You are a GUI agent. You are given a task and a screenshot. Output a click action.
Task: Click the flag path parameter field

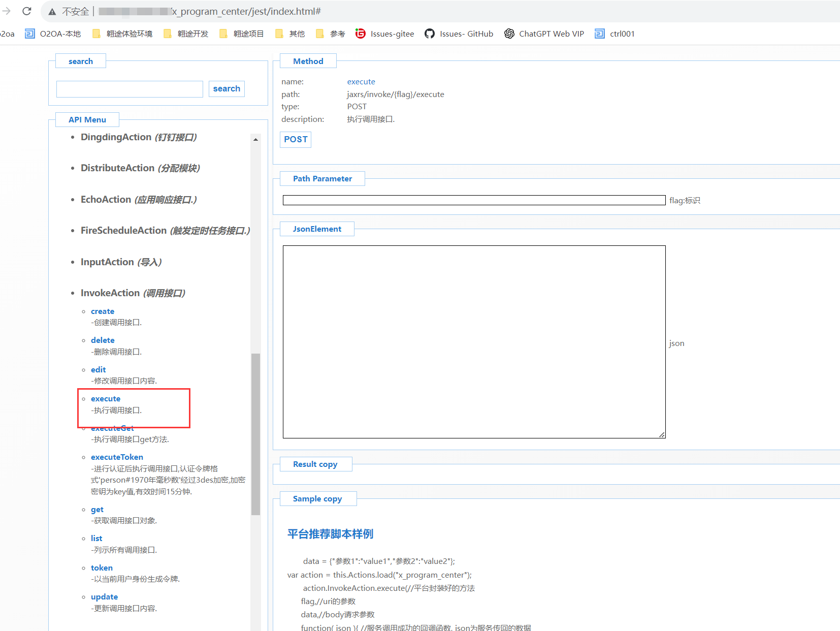coord(473,200)
